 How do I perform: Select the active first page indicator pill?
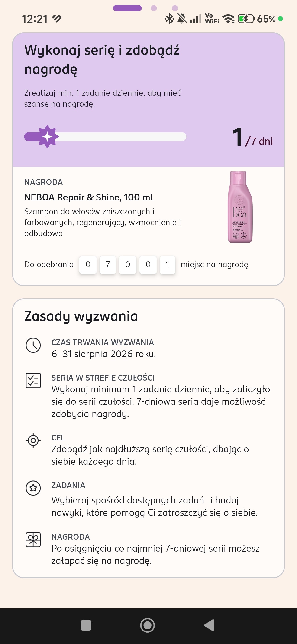tap(127, 8)
